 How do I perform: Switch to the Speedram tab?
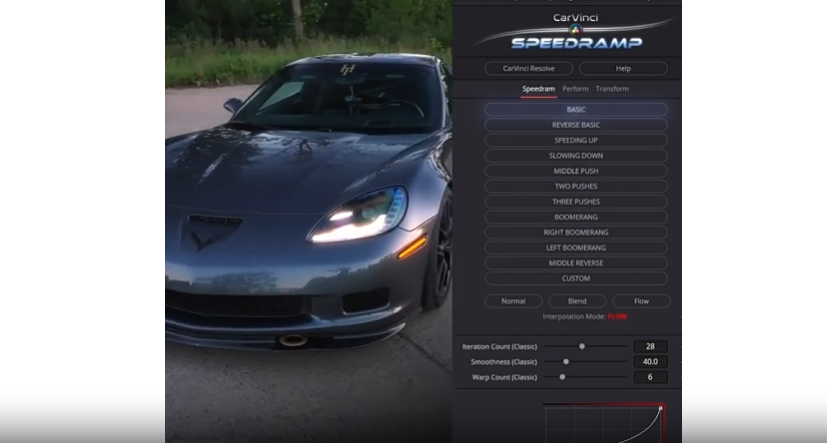(x=538, y=89)
